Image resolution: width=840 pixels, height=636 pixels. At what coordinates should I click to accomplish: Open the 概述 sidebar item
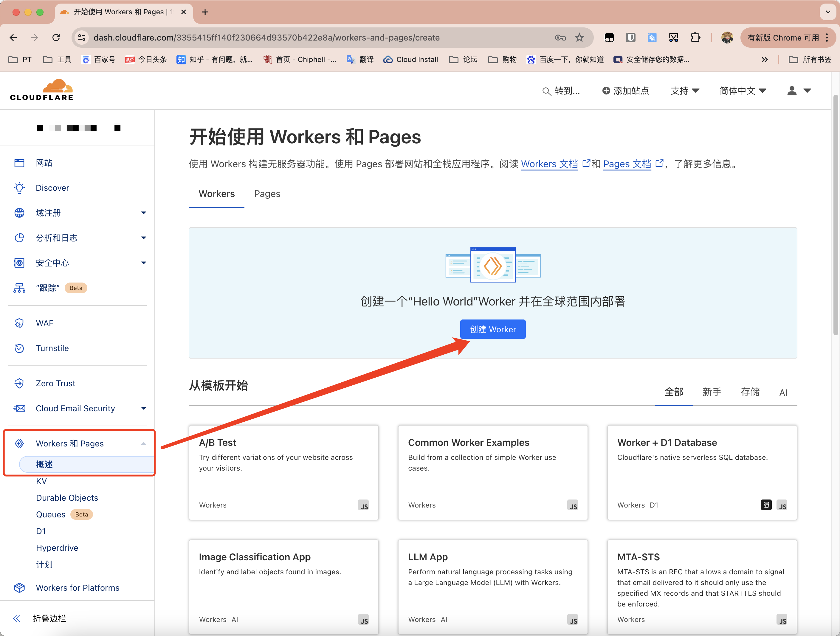pos(87,464)
